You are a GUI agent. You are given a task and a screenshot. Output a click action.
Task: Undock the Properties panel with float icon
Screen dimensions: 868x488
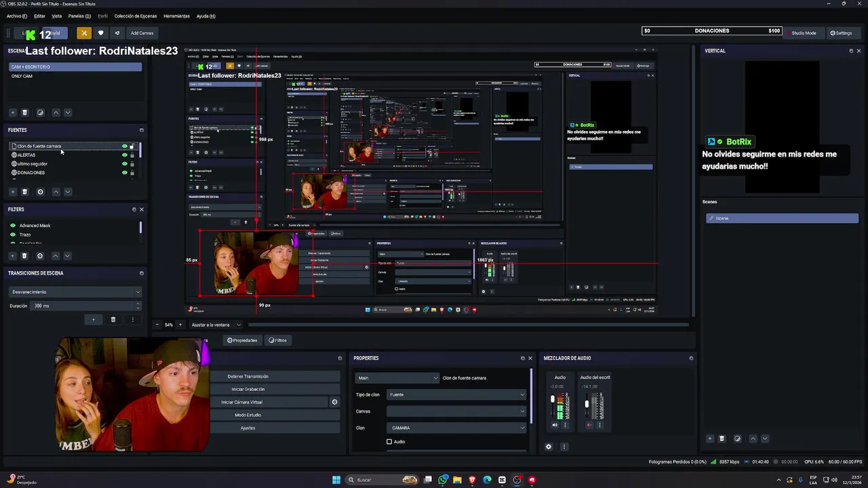[523, 358]
